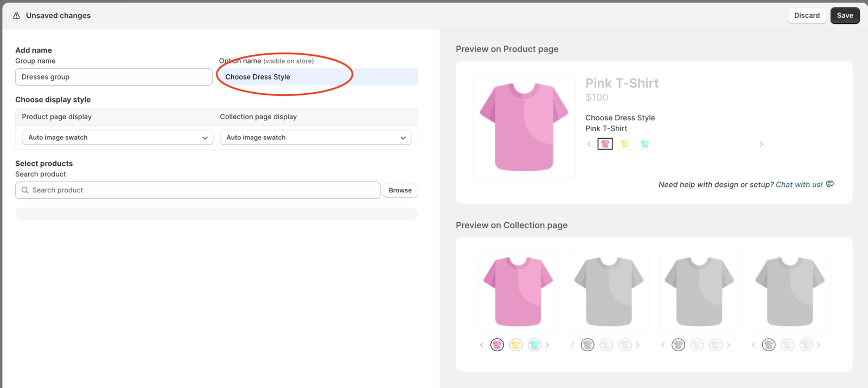Click the third gray shirt collection thumbnail
This screenshot has height=388, width=868.
click(x=699, y=290)
